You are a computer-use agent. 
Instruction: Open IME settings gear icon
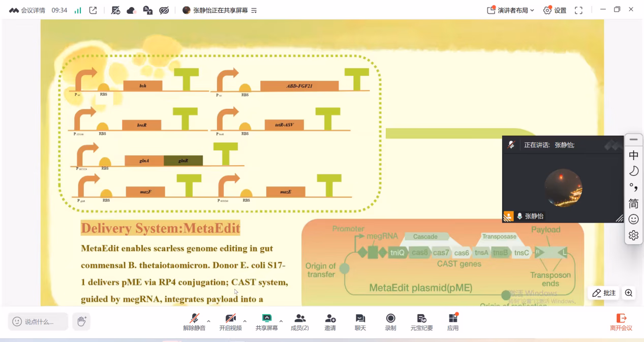pos(633,235)
